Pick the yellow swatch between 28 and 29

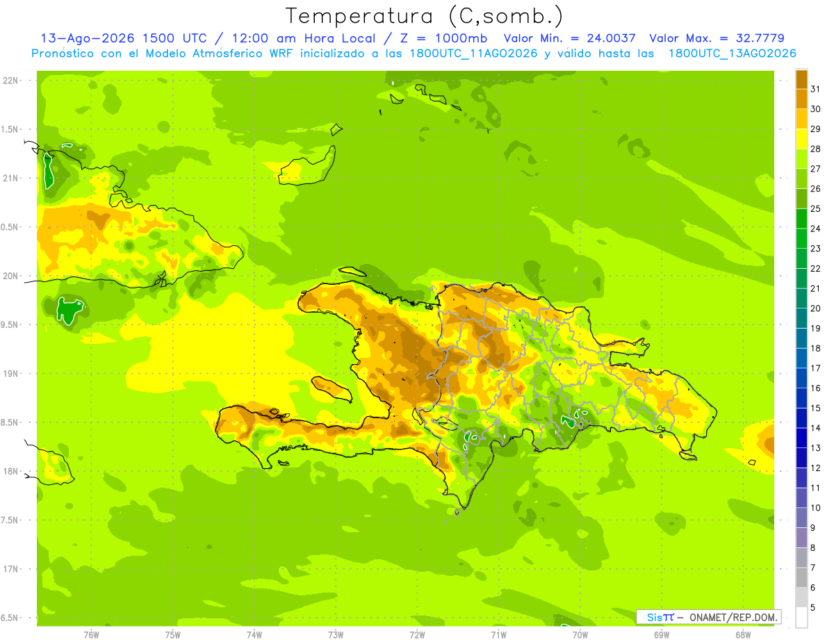(x=801, y=139)
